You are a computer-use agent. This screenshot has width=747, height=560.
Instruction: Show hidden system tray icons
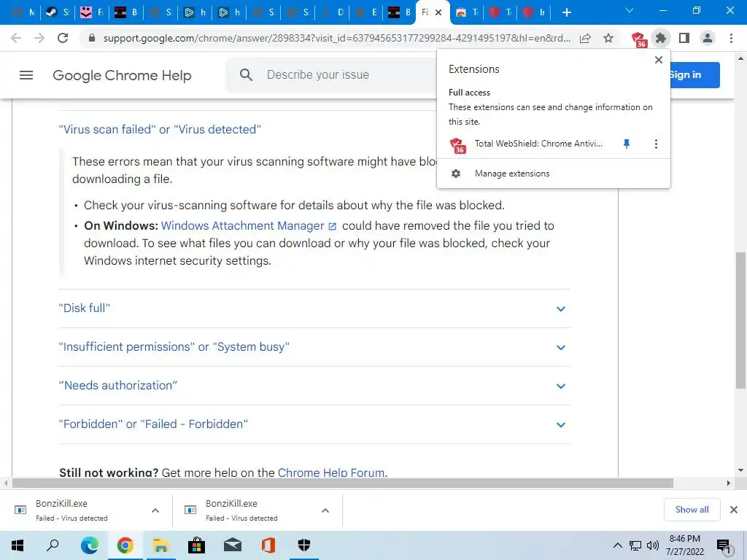pyautogui.click(x=617, y=545)
